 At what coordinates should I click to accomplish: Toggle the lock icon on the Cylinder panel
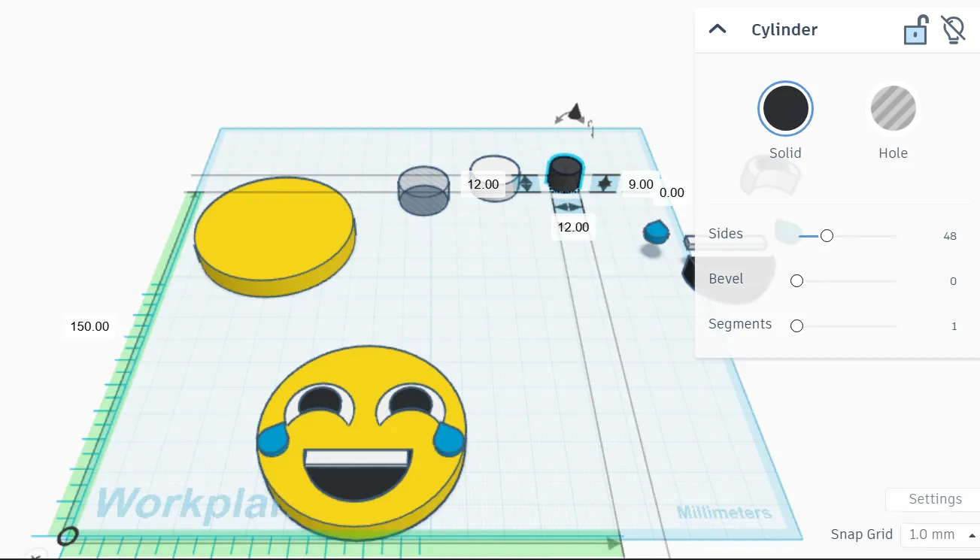915,29
